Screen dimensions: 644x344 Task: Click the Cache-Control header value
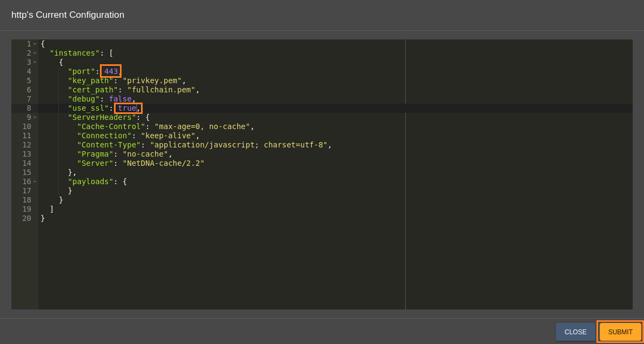click(x=202, y=126)
